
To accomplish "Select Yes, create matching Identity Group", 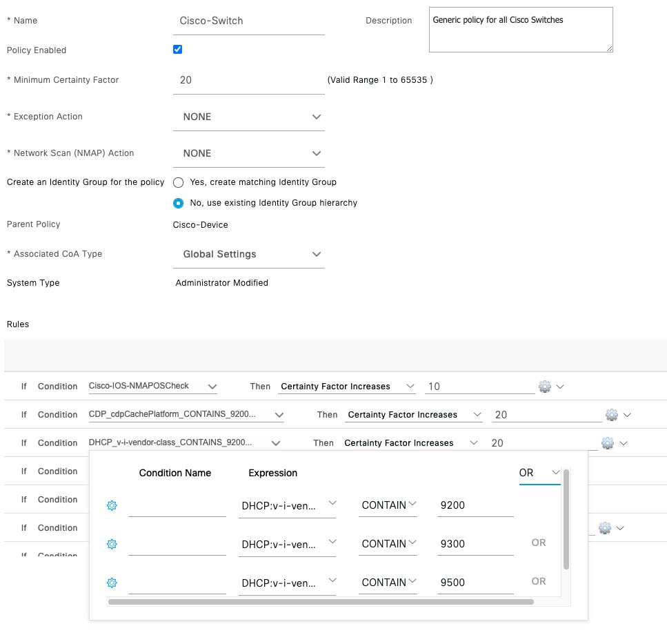I will pos(178,183).
